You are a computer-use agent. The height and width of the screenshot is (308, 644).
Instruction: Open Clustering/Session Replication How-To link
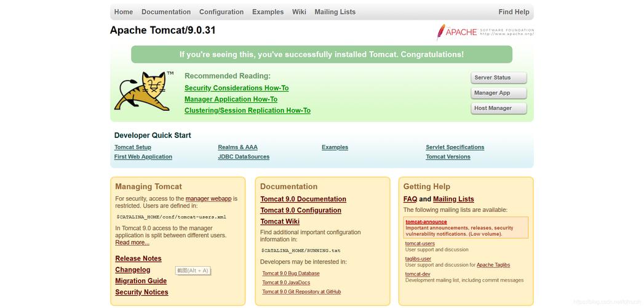(247, 110)
